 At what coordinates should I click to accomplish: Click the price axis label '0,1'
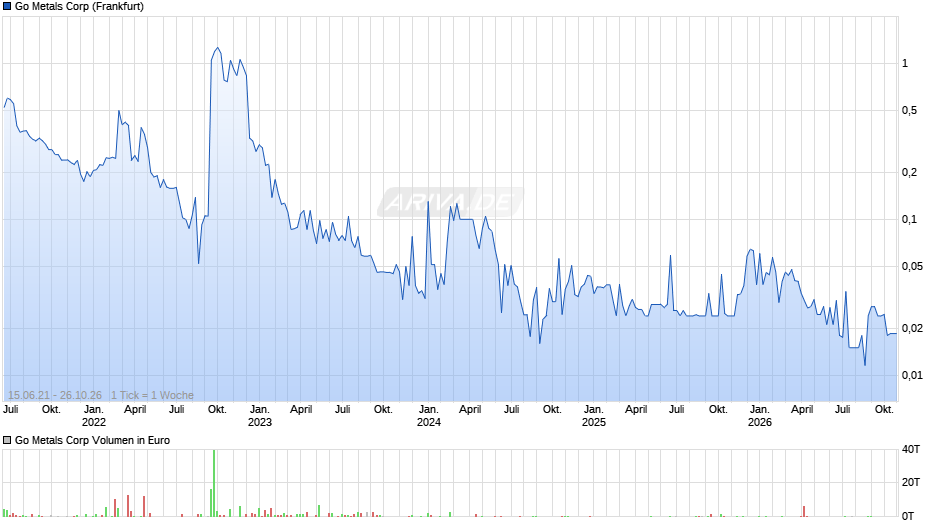click(x=909, y=220)
